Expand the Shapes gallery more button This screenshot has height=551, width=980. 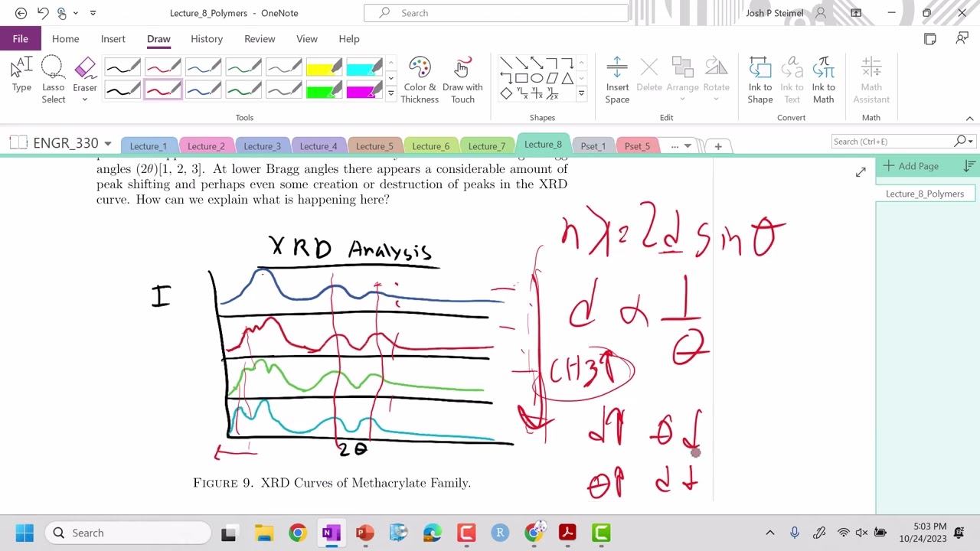click(x=581, y=93)
